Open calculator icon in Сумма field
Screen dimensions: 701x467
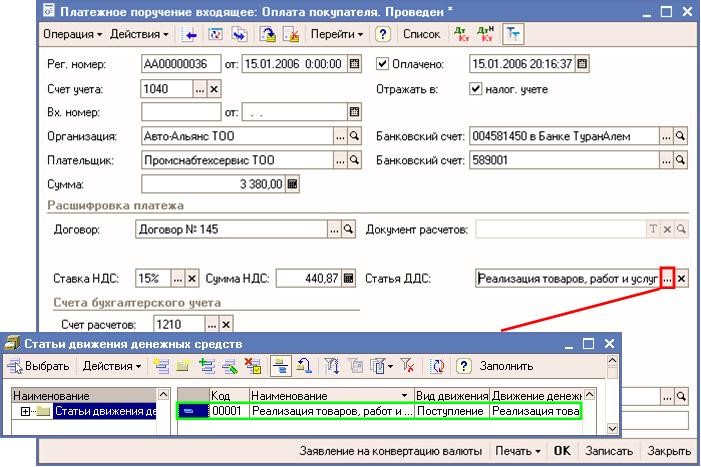coord(293,184)
